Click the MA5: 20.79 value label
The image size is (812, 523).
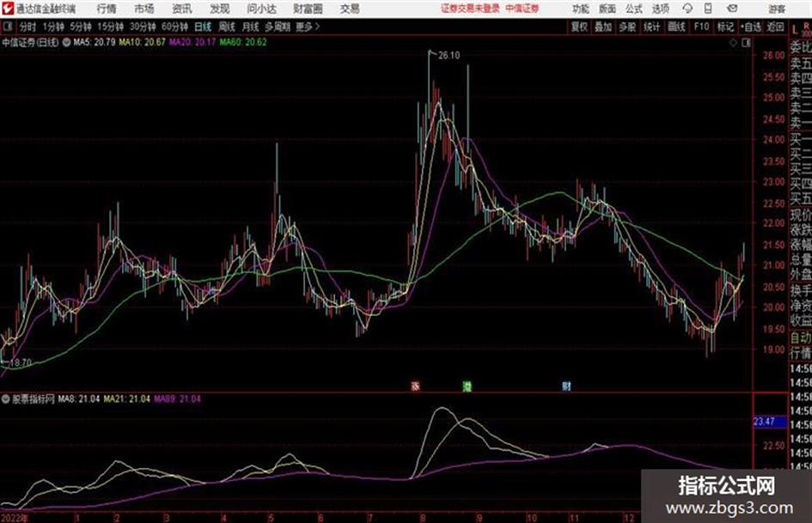95,42
